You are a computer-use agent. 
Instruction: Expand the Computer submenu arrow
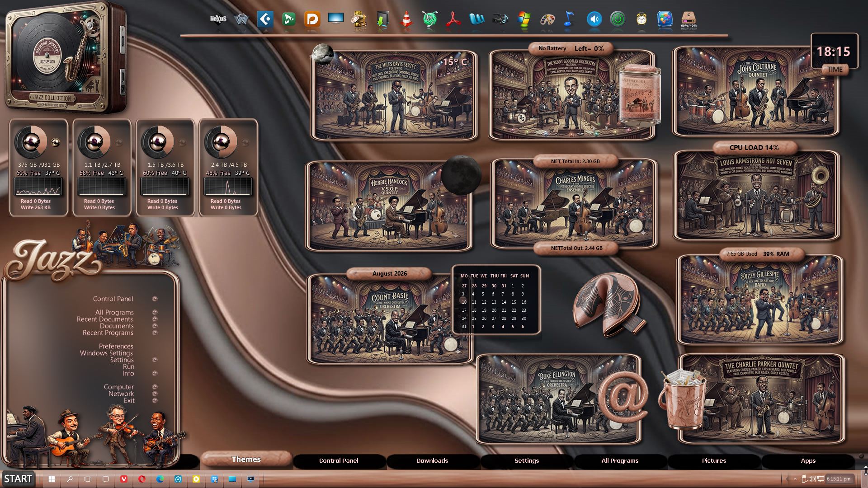tap(155, 387)
